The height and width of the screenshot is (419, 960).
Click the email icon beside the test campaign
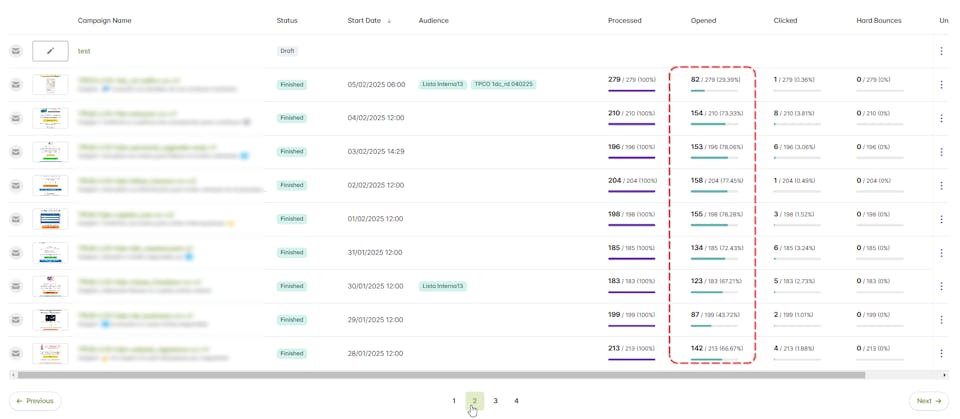click(16, 51)
